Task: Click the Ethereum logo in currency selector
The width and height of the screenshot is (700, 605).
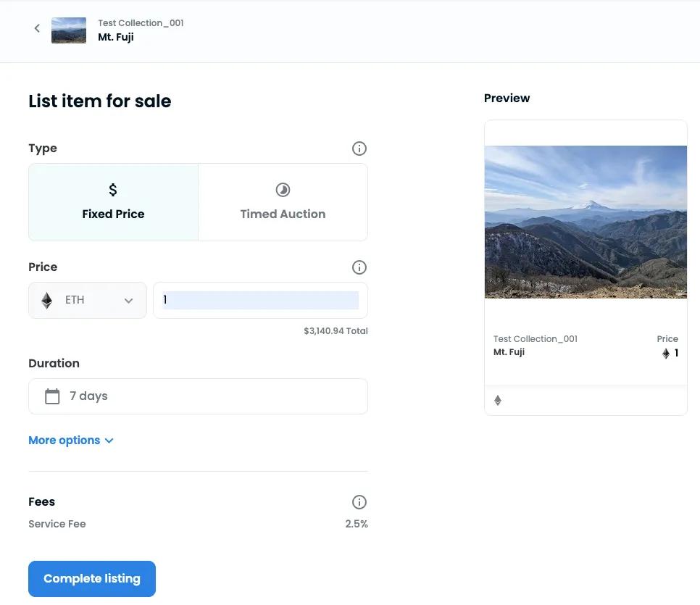Action: [x=47, y=301]
